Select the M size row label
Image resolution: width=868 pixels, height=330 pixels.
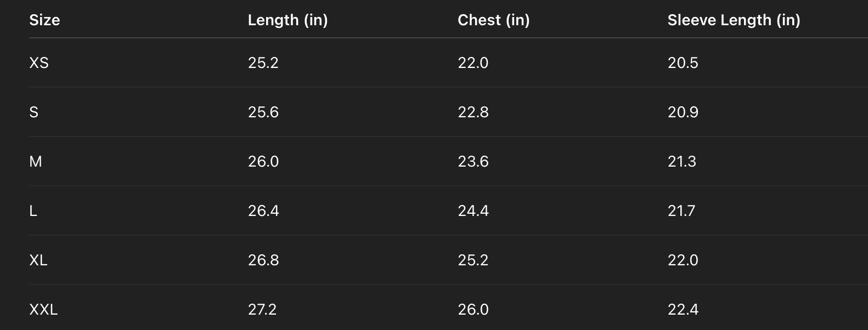36,162
